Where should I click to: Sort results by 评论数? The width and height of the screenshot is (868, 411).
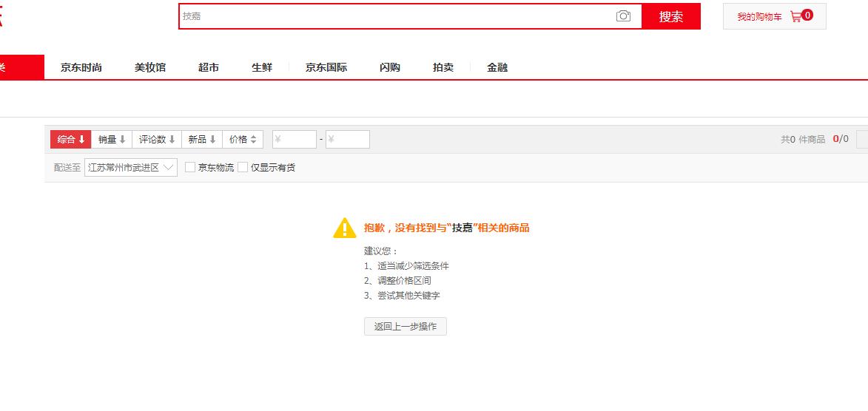157,140
